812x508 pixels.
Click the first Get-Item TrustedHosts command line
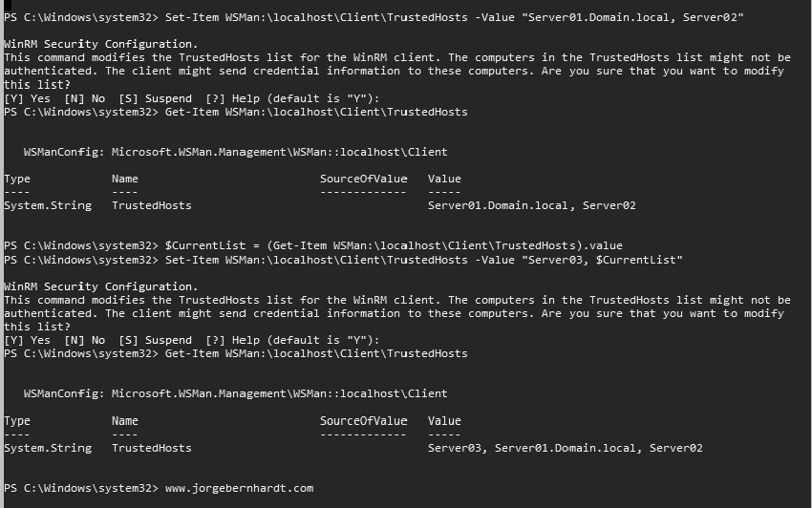[x=316, y=112]
